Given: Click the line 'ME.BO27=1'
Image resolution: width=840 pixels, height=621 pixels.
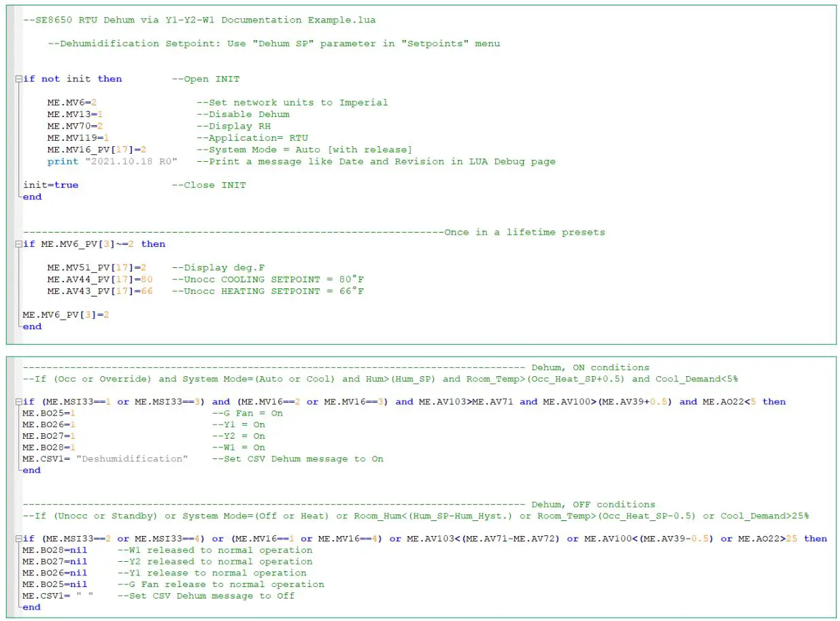Looking at the screenshot, I should click(48, 436).
